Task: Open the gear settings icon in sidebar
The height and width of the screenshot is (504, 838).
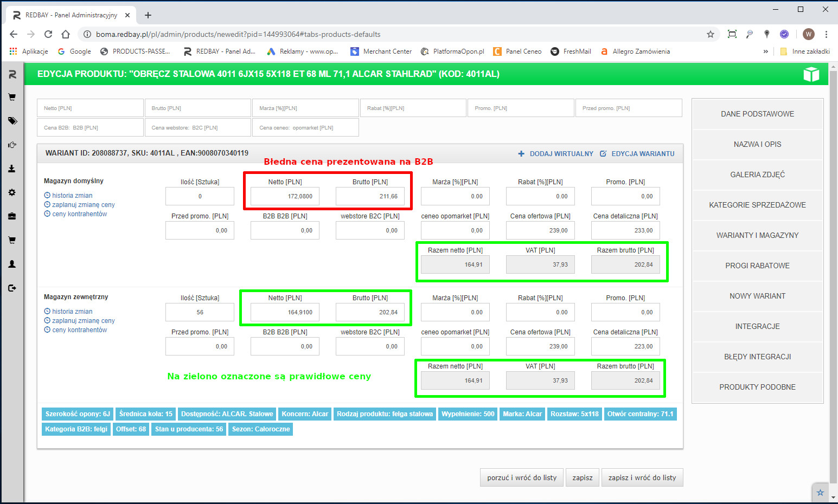Action: tap(12, 192)
